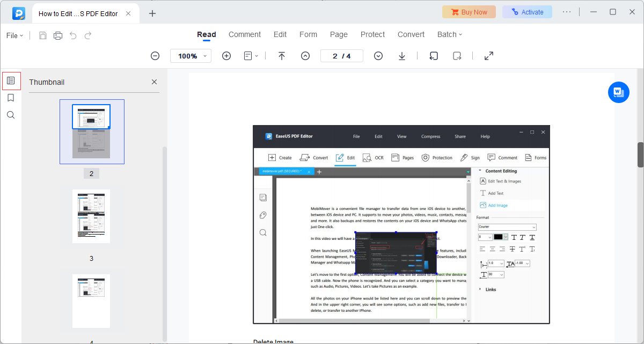Open the 100% zoom level dropdown
This screenshot has width=644, height=344.
point(191,56)
